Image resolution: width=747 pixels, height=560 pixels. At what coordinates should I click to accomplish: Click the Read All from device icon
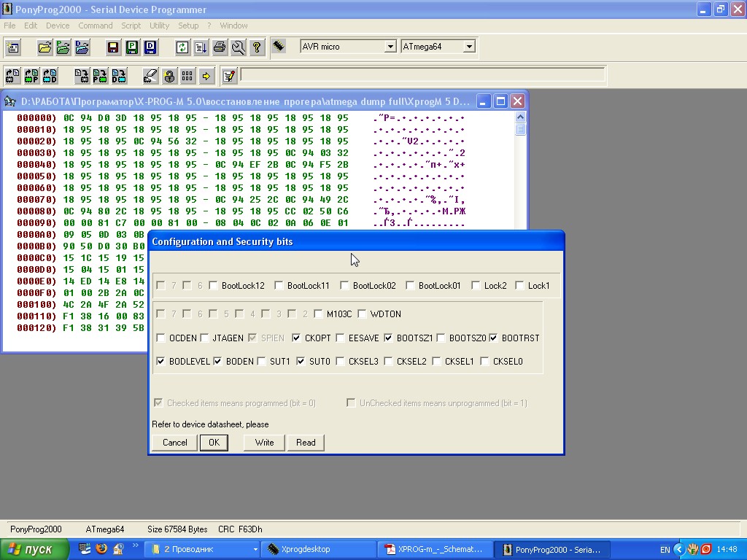tap(13, 76)
